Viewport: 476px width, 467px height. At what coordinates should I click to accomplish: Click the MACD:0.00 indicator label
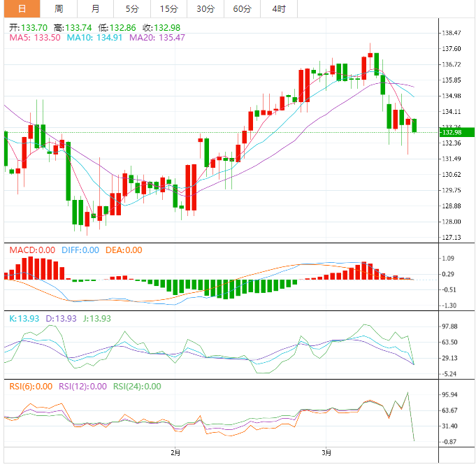[32, 250]
